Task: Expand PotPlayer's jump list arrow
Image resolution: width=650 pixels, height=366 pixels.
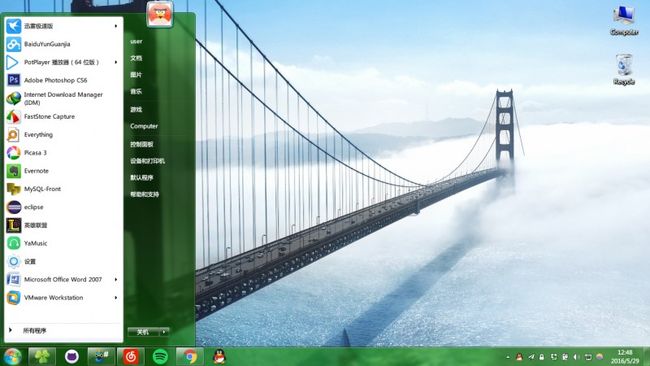Action: pyautogui.click(x=116, y=62)
